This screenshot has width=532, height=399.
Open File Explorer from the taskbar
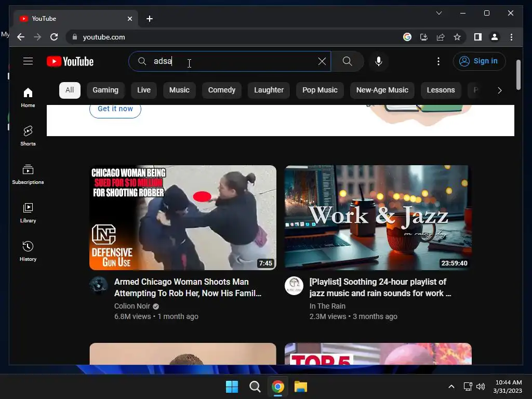tap(301, 387)
